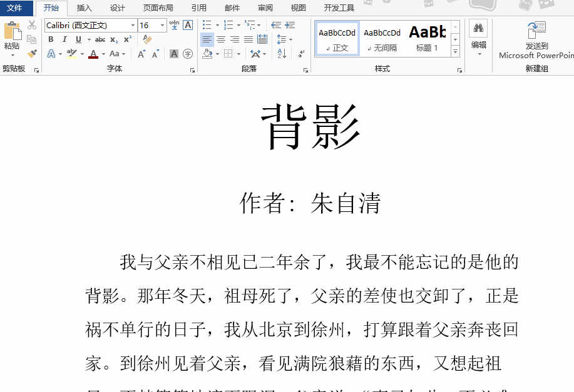Image resolution: width=574 pixels, height=392 pixels.
Task: Open Font dialog launcher in 字体 group
Action: tap(193, 70)
